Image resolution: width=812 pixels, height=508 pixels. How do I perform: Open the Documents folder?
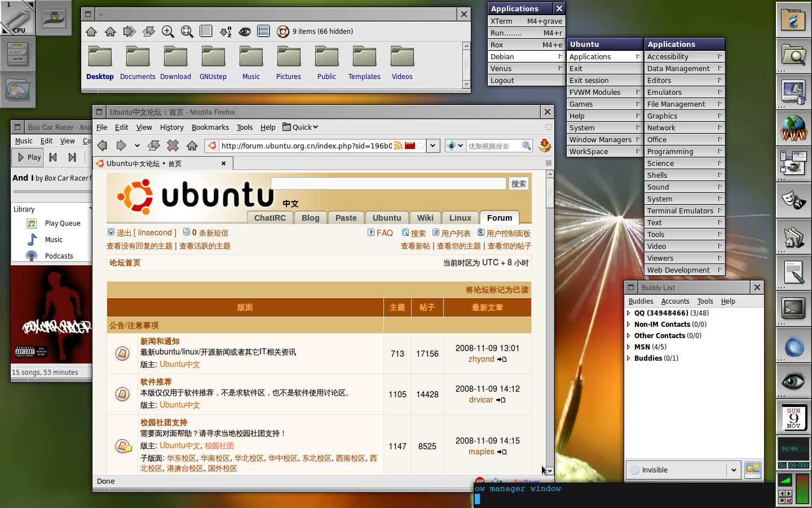point(138,63)
